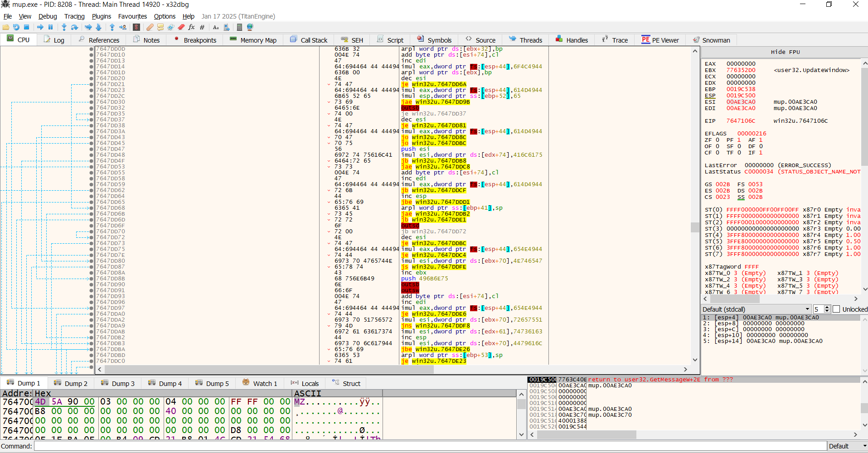Viewport: 868px width, 453px height.
Task: Click the Step Into toolbar icon
Action: tap(64, 27)
